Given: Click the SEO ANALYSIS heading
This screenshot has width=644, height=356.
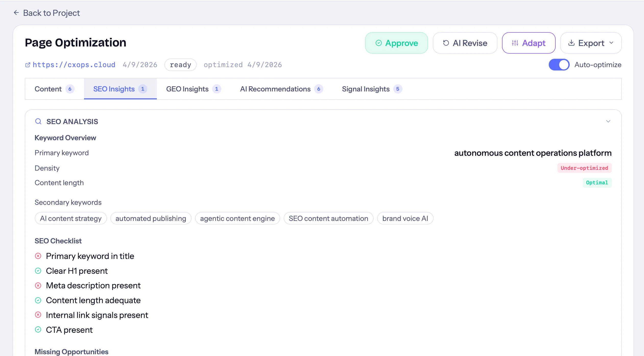Looking at the screenshot, I should click(72, 122).
